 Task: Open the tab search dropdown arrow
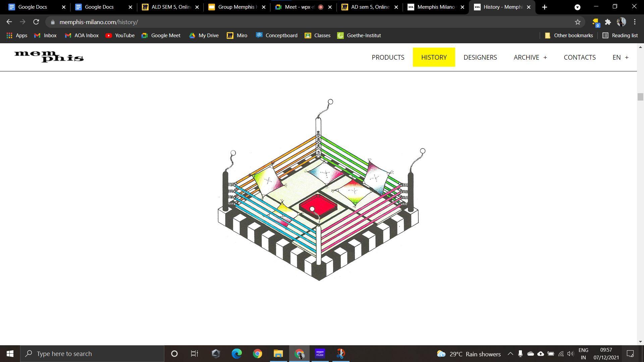(x=577, y=7)
